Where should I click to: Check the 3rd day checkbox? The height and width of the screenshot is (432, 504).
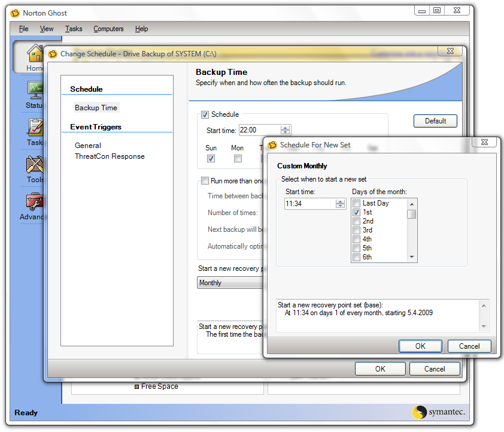point(356,230)
